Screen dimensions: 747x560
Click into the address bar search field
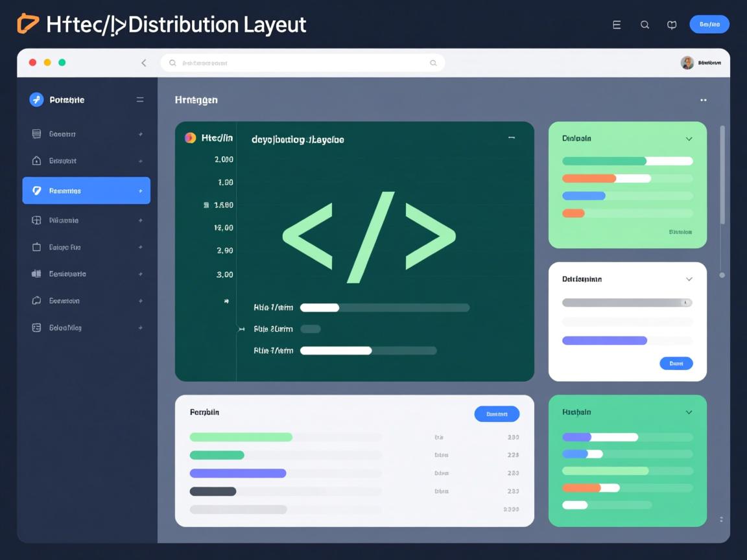pyautogui.click(x=298, y=63)
